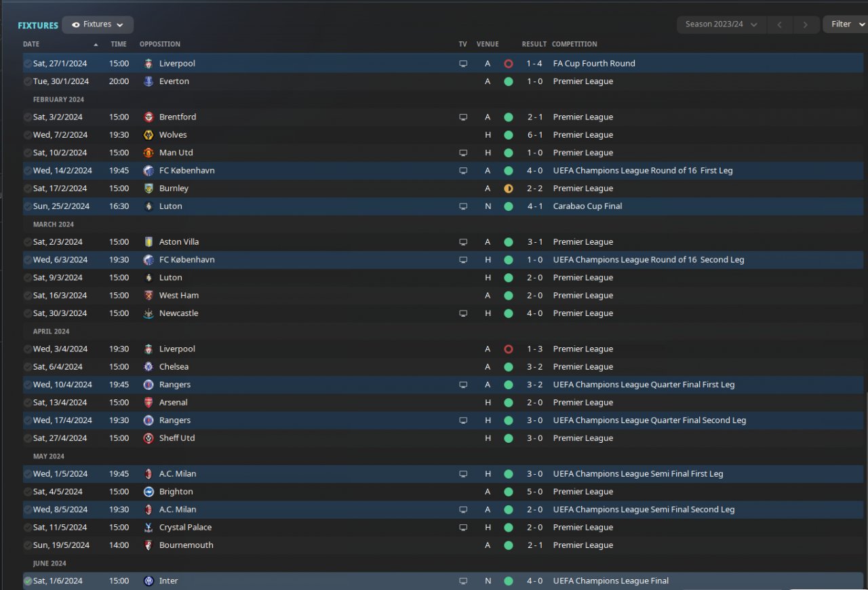Click TV icon on Carabao Cup Final row
868x590 pixels.
[463, 206]
